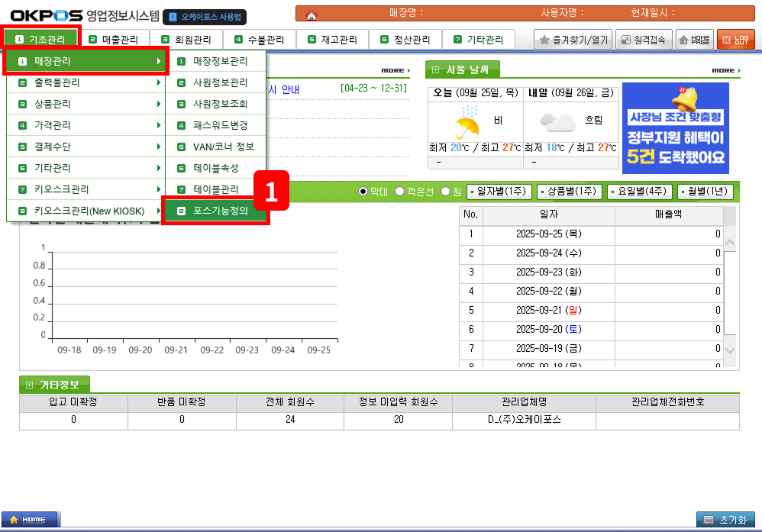Click the government support bell ad banner
The width and height of the screenshot is (762, 532).
[x=675, y=128]
